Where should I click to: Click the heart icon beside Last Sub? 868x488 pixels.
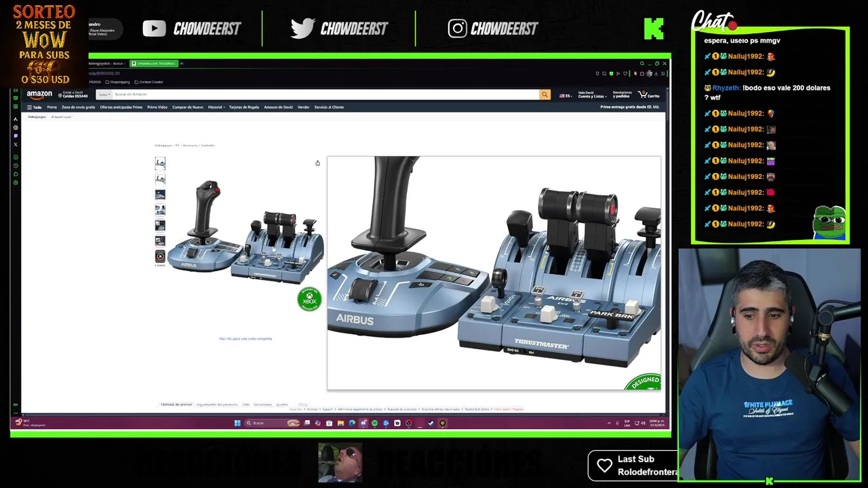click(604, 465)
